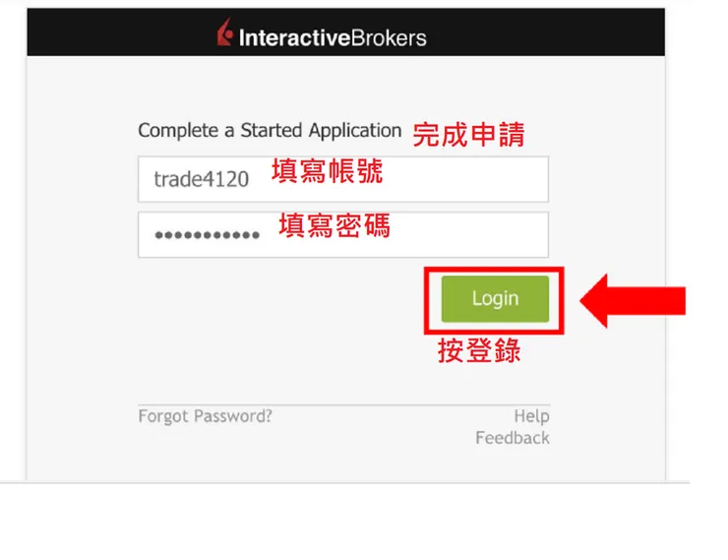
Task: Click the divider line above Forgot Password
Action: point(344,404)
